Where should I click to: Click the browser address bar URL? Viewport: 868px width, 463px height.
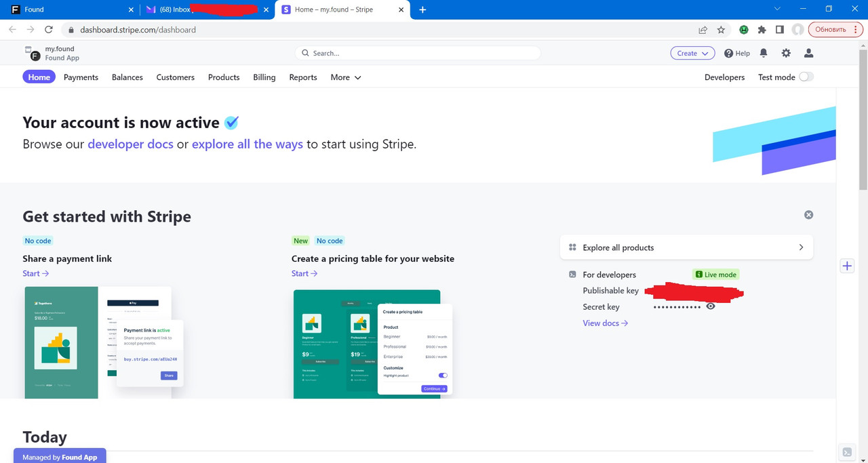(x=138, y=30)
